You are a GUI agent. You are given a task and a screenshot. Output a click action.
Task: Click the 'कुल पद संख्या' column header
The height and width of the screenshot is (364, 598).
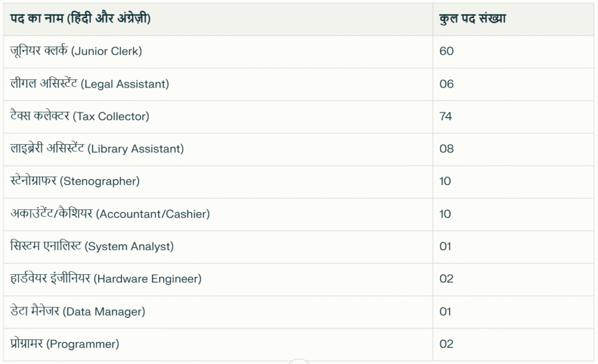(x=472, y=18)
